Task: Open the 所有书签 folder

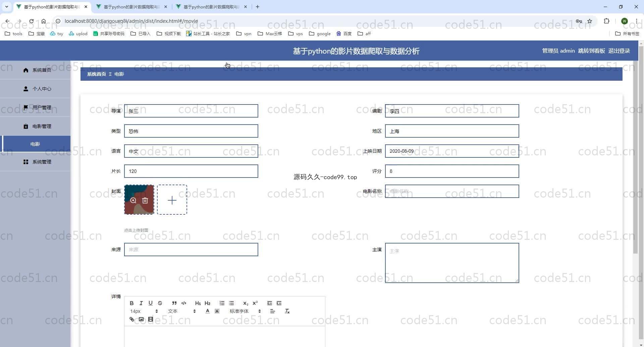Action: [x=627, y=33]
